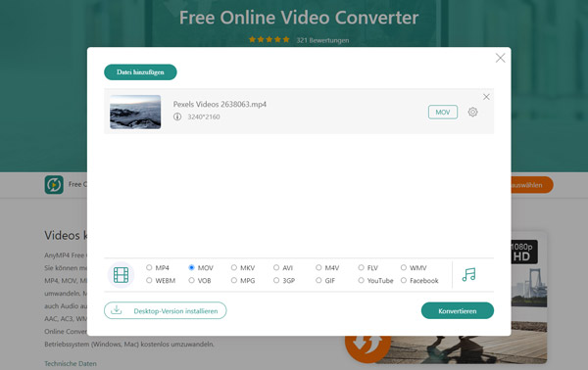Image resolution: width=588 pixels, height=370 pixels.
Task: Click the info icon beside 3240*2160
Action: pos(177,116)
